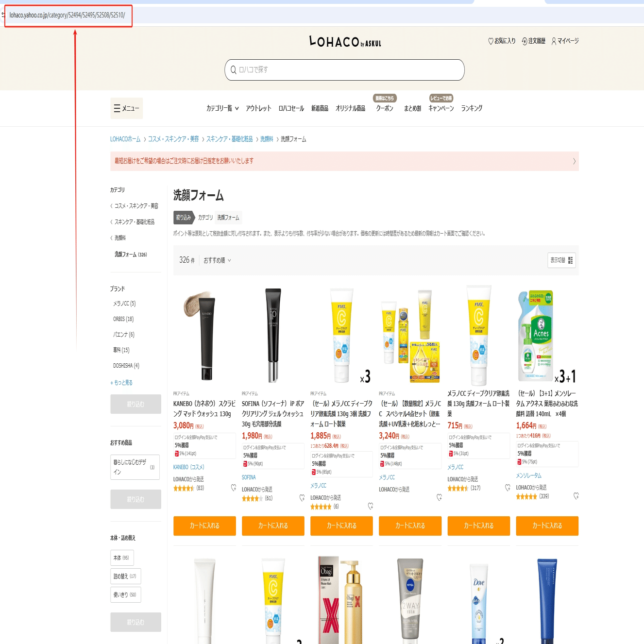Image resolution: width=644 pixels, height=644 pixels.
Task: Open the キャンペーン nav item
Action: (x=441, y=108)
